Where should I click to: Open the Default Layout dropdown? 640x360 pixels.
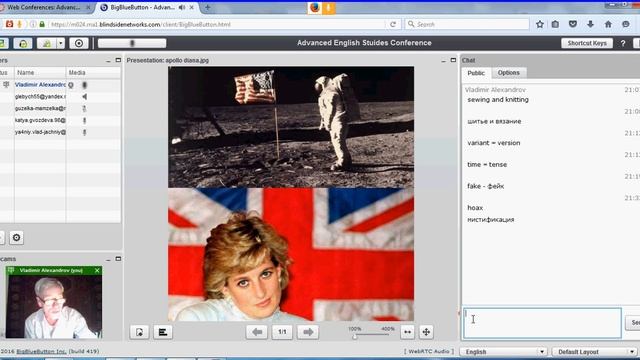[x=594, y=351]
